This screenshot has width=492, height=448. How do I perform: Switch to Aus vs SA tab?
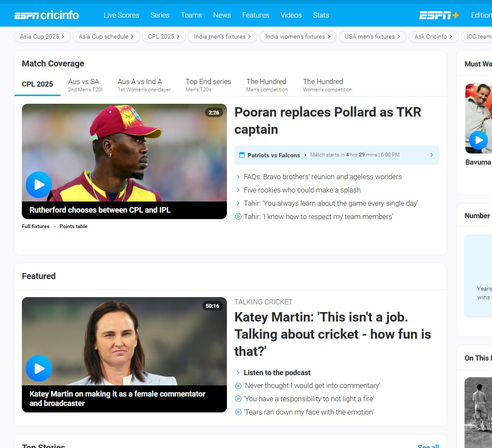point(85,85)
